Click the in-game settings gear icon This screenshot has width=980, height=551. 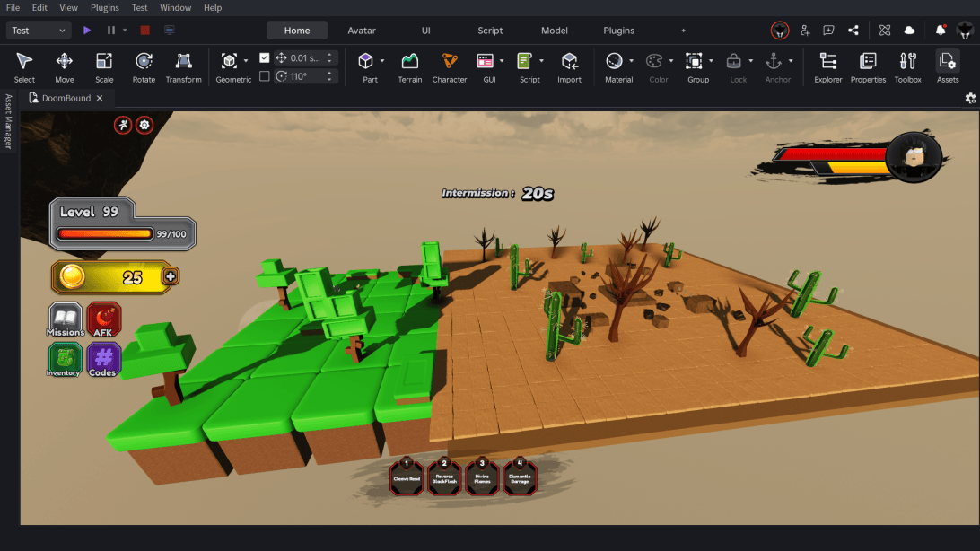pyautogui.click(x=144, y=125)
